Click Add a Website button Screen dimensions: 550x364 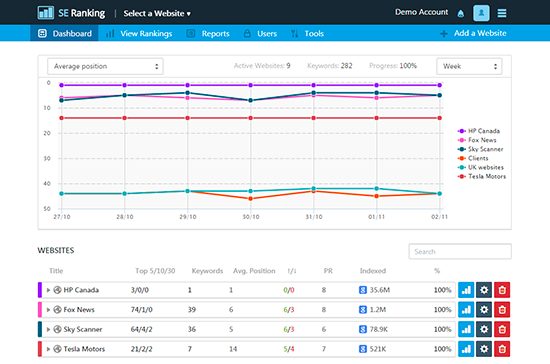473,33
